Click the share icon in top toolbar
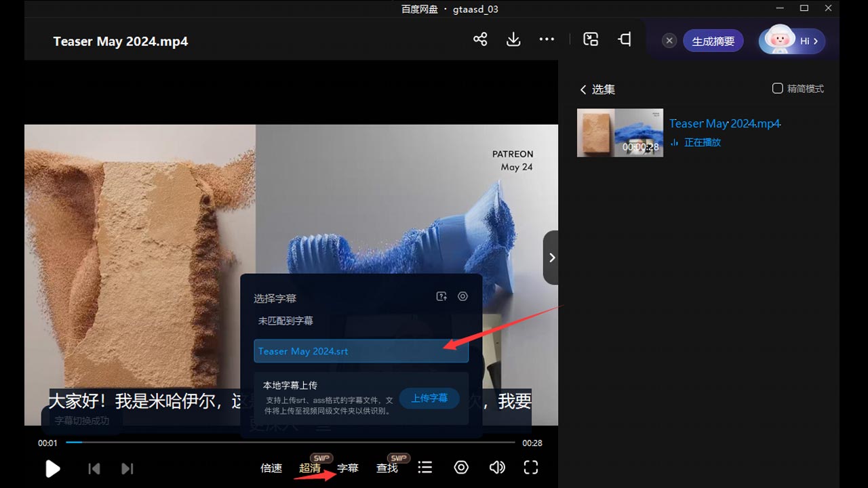 [x=480, y=39]
